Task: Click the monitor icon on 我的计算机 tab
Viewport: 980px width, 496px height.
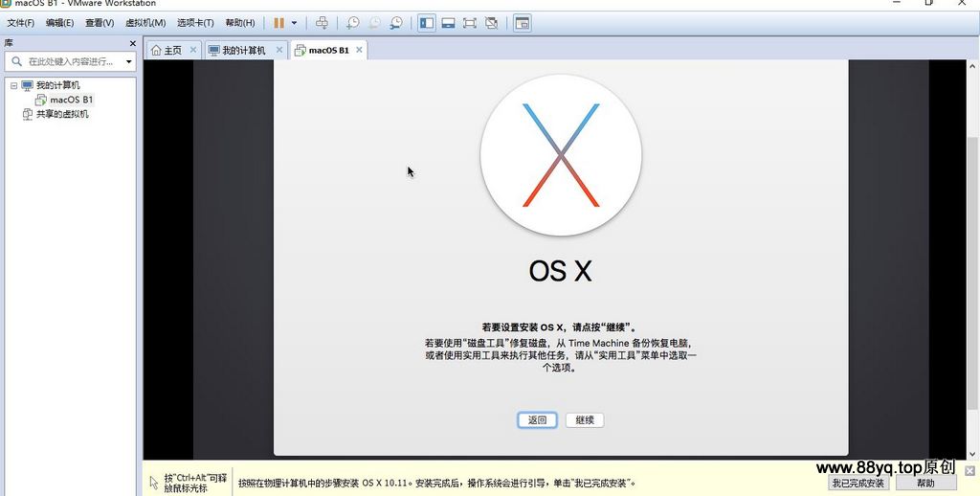Action: click(x=214, y=50)
